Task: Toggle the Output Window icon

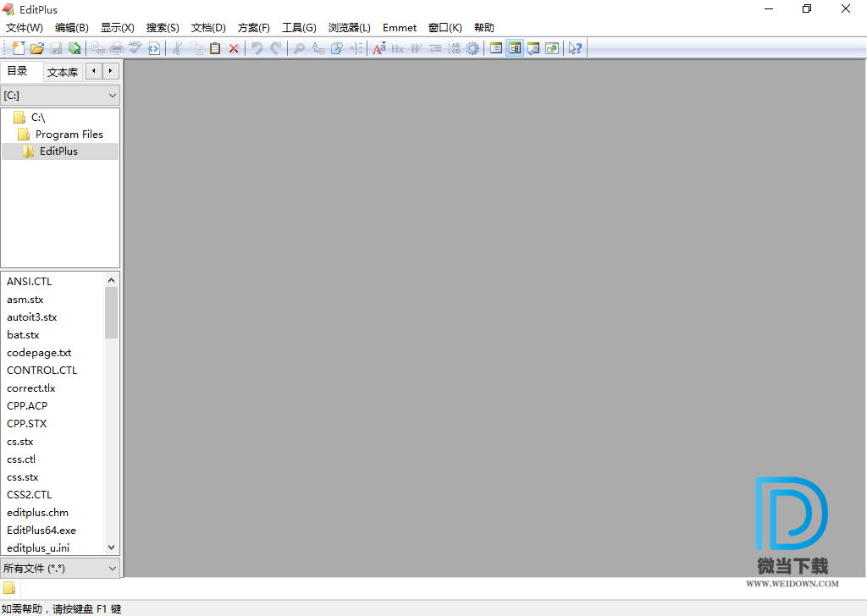Action: [x=533, y=48]
